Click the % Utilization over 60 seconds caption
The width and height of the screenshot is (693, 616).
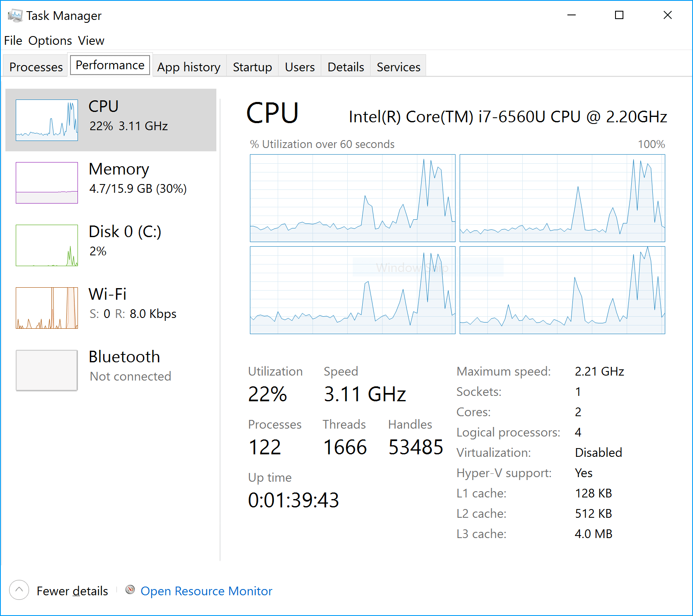pyautogui.click(x=322, y=144)
